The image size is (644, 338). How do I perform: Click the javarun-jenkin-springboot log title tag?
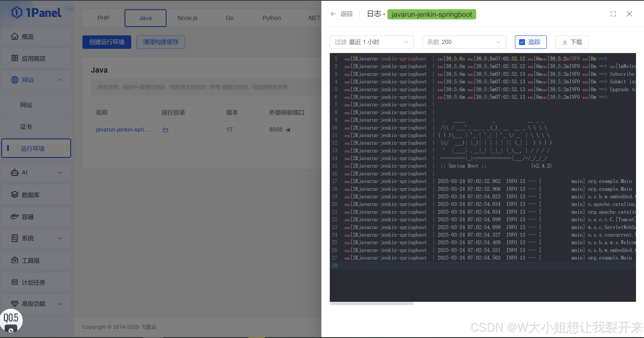(x=432, y=14)
